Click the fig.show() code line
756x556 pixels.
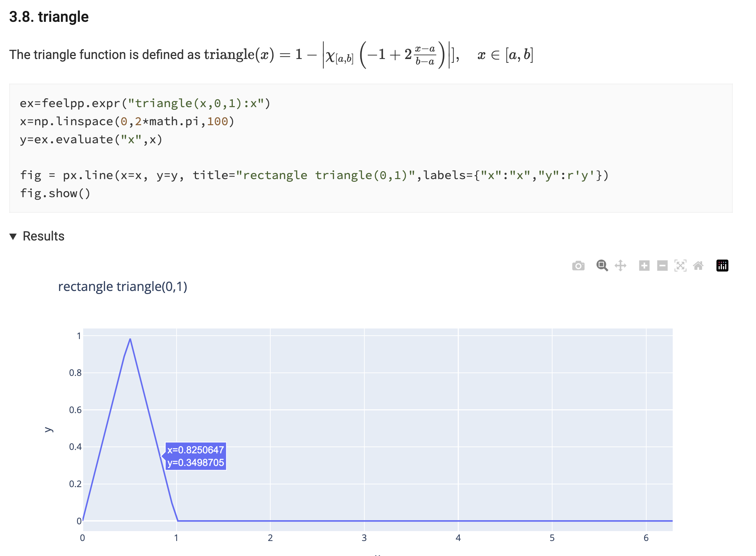tap(55, 193)
